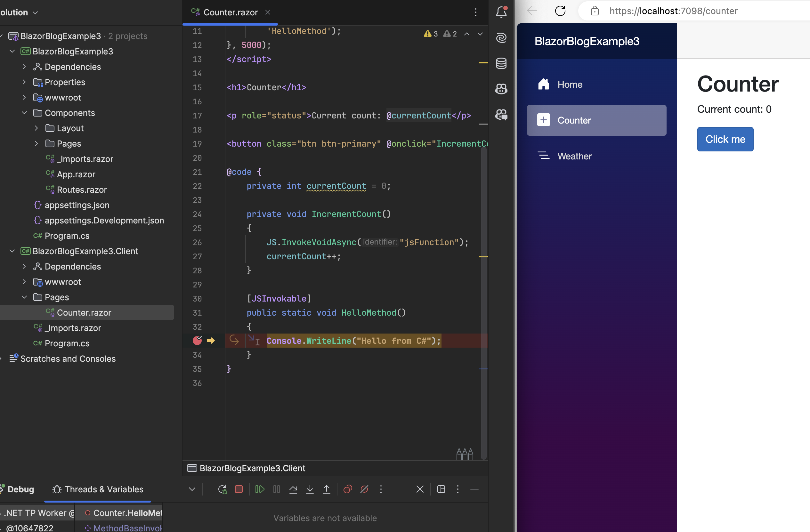Click the warnings count indicator
Viewport: 810px width, 532px height.
431,34
